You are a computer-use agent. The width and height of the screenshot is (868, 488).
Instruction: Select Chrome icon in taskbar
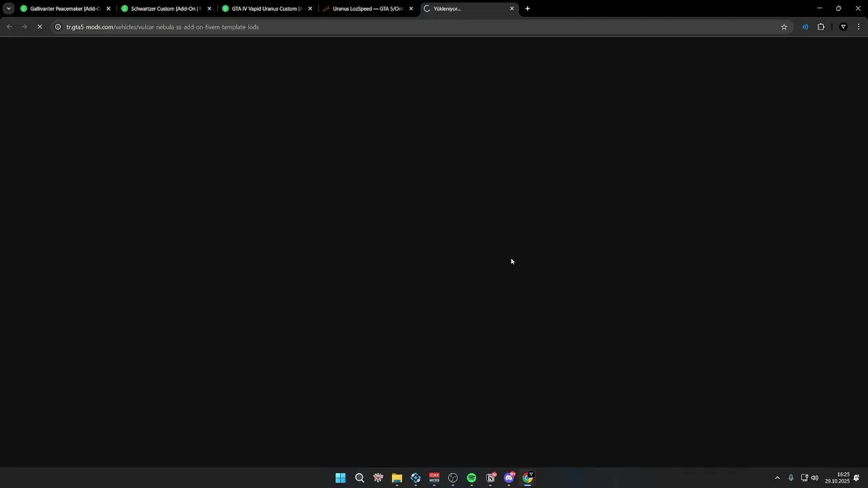tap(528, 478)
